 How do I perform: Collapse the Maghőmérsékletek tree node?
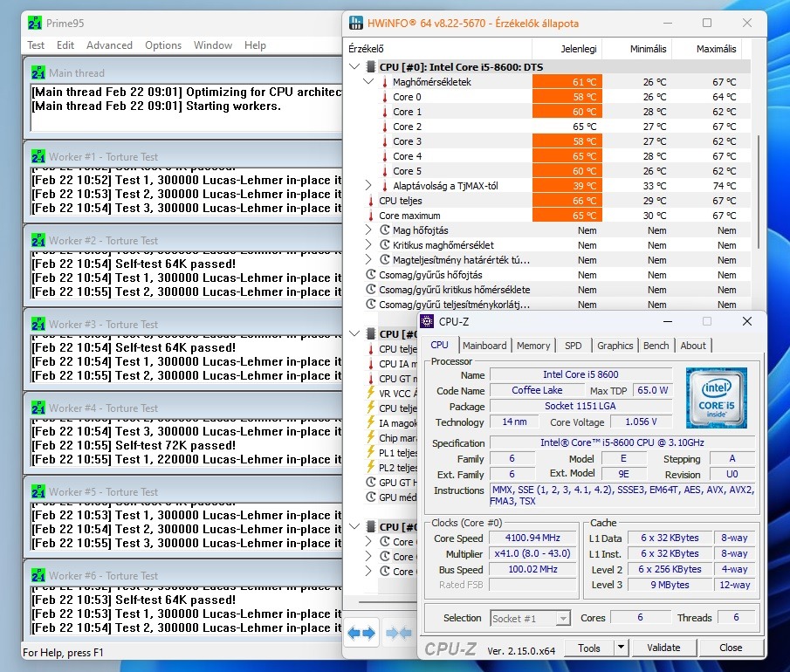point(369,82)
